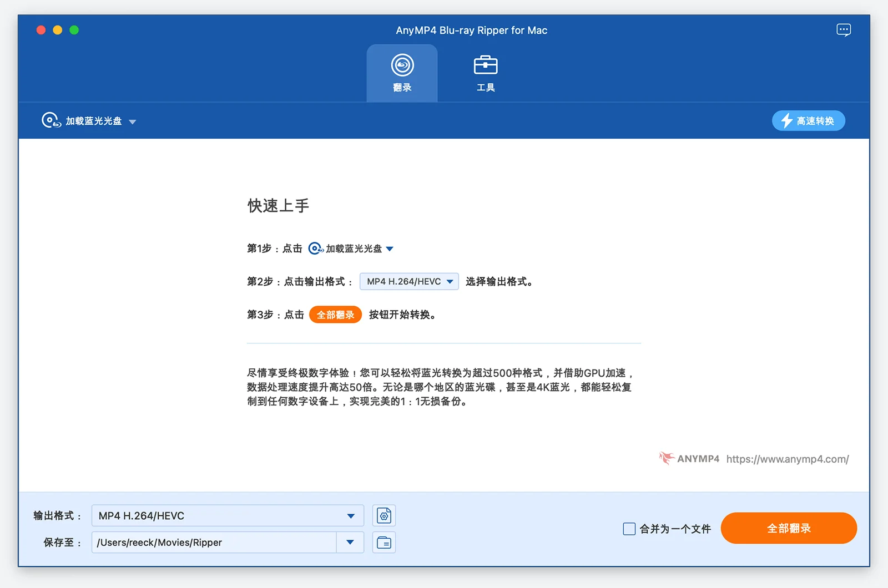
Task: Expand the 保存至 path dropdown arrow
Action: click(x=350, y=543)
